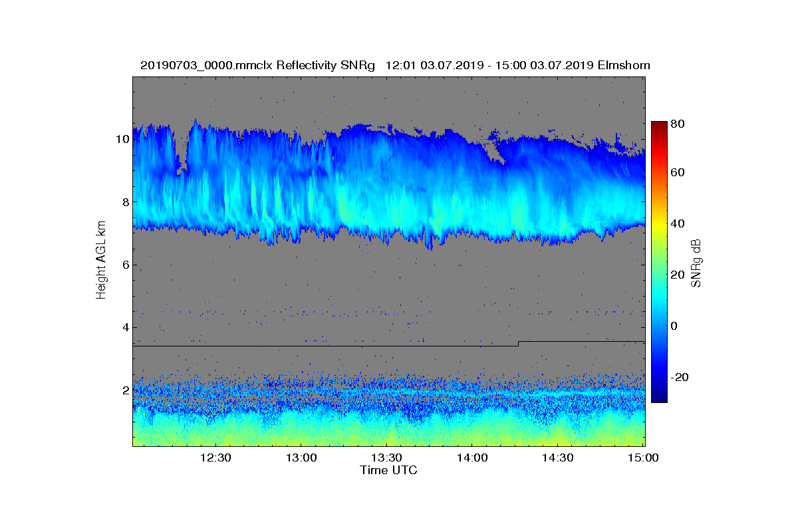Click the height tick label 6
The image size is (798, 532).
(x=126, y=265)
